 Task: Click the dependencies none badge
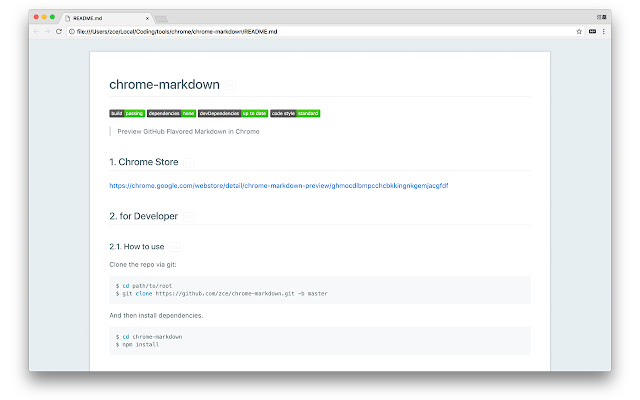[x=171, y=113]
